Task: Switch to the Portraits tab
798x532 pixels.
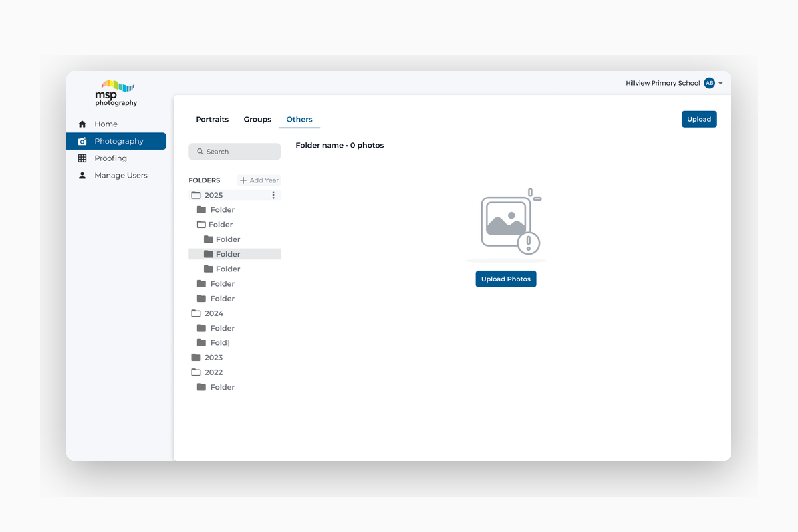Action: (212, 120)
